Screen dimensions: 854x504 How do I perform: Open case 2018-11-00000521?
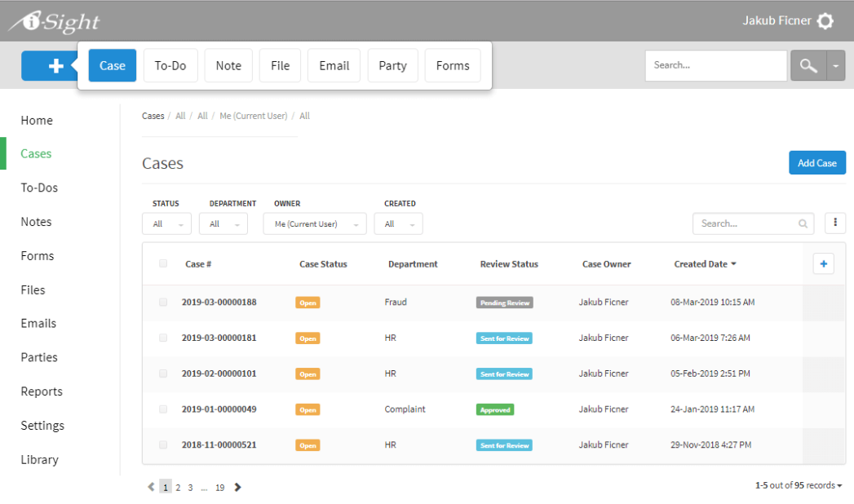click(x=219, y=444)
